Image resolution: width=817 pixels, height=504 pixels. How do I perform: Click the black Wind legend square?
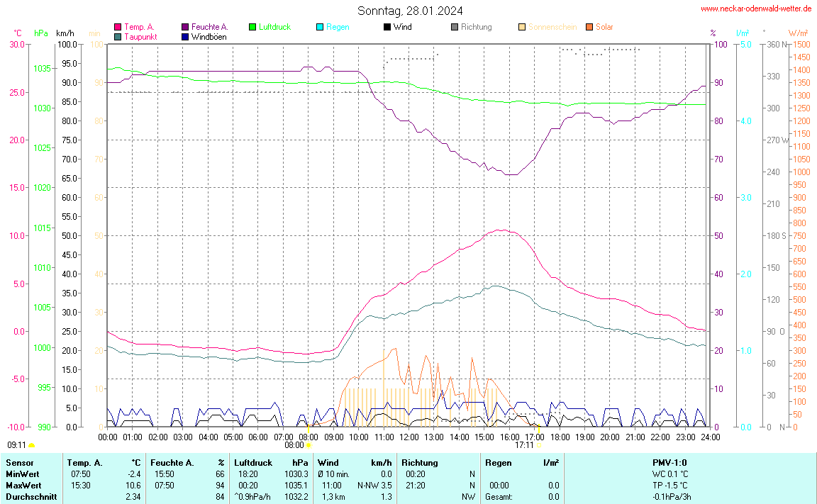pos(387,27)
